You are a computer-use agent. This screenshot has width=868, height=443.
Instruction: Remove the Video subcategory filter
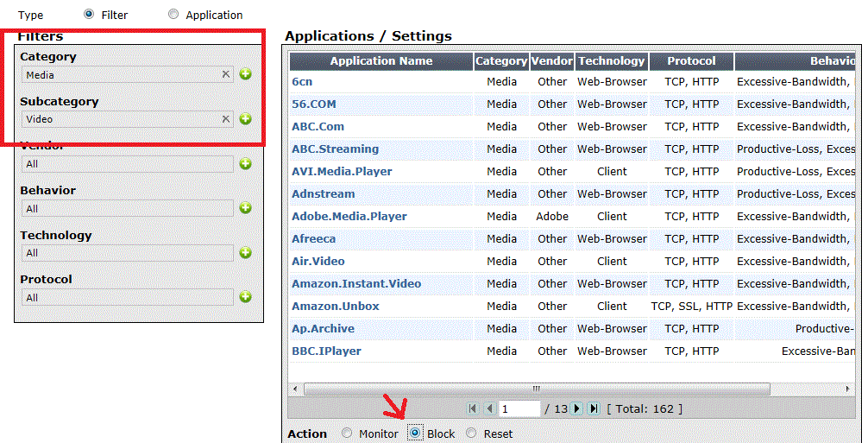coord(226,119)
